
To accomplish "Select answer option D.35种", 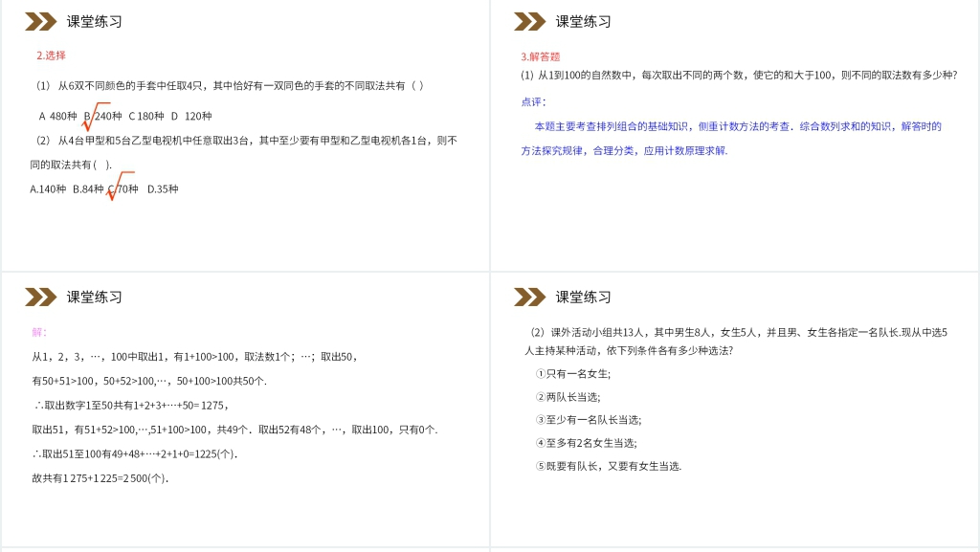I will point(163,189).
